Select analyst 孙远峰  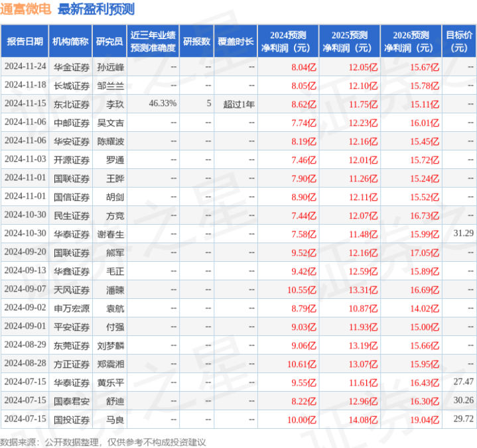pos(110,67)
